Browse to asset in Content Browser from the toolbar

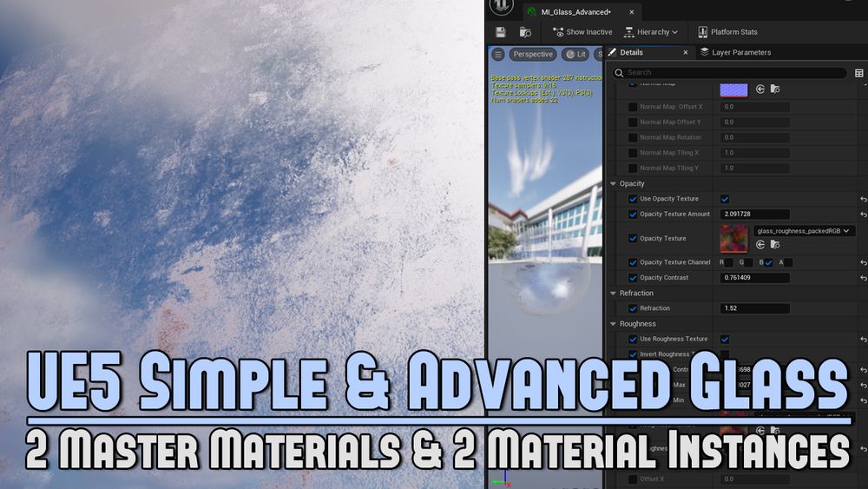525,32
